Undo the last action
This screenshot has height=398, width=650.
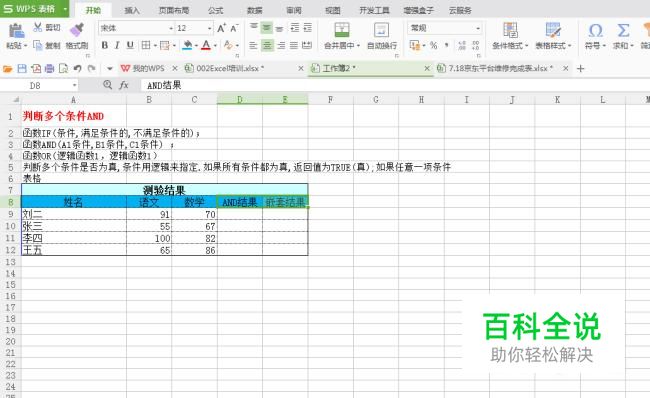(77, 68)
